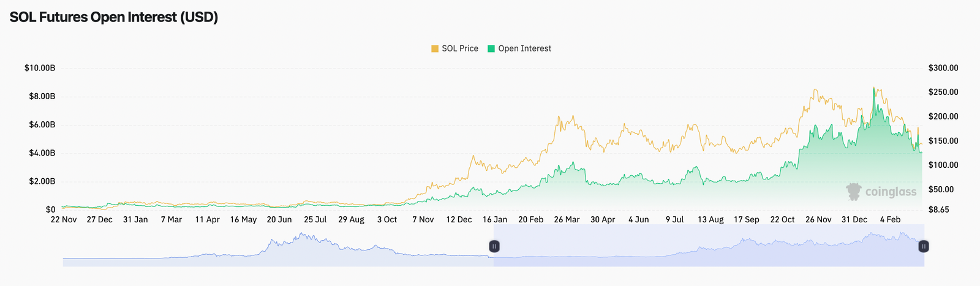Click the $300.00 right axis label
Image resolution: width=980 pixels, height=286 pixels.
click(x=943, y=68)
